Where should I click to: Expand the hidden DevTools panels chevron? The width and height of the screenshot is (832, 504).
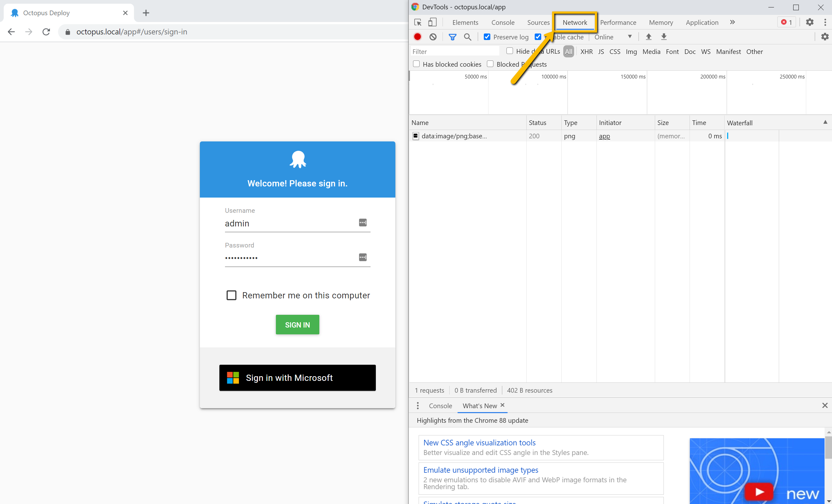(x=732, y=22)
